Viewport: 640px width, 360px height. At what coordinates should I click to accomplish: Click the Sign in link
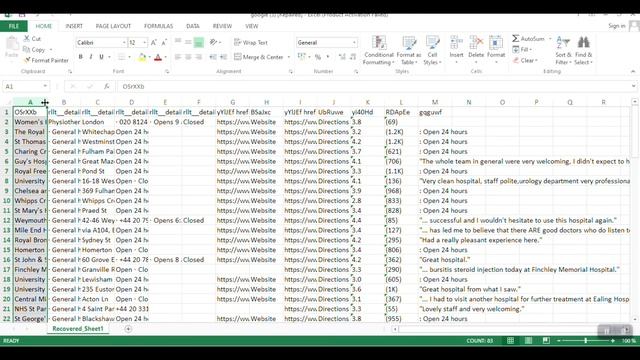coord(616,26)
